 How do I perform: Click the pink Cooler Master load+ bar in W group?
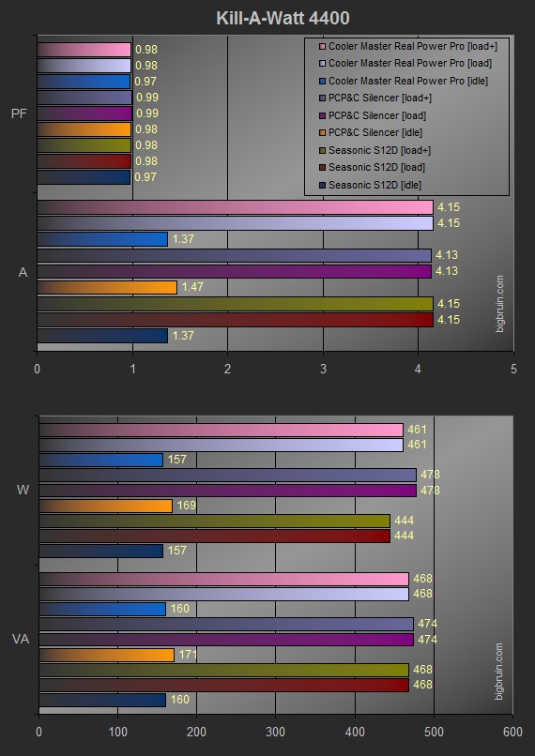coord(221,431)
